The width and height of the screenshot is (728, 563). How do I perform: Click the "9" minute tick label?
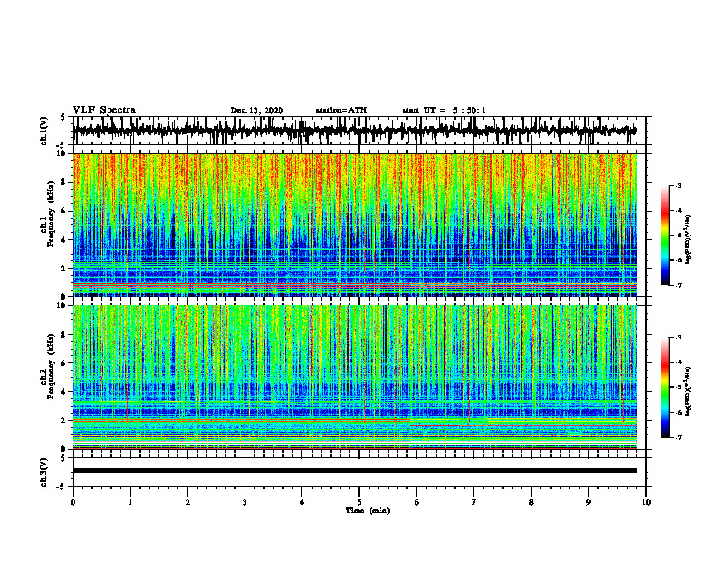point(588,502)
